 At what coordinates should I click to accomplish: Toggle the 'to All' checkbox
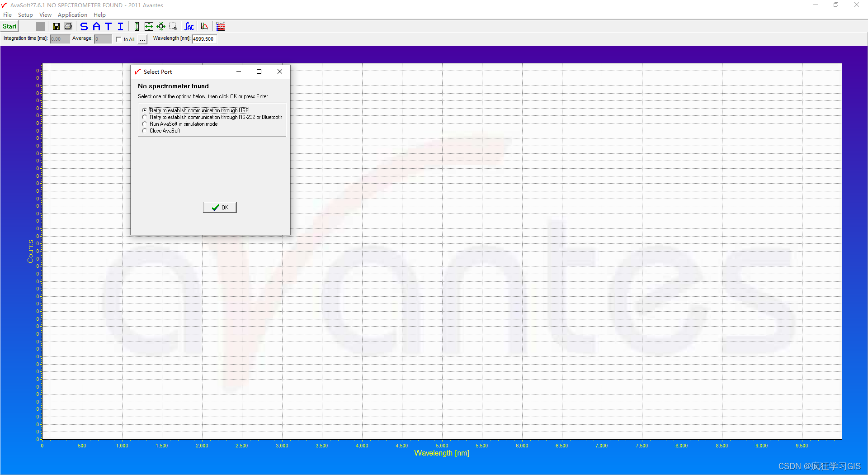pyautogui.click(x=118, y=39)
